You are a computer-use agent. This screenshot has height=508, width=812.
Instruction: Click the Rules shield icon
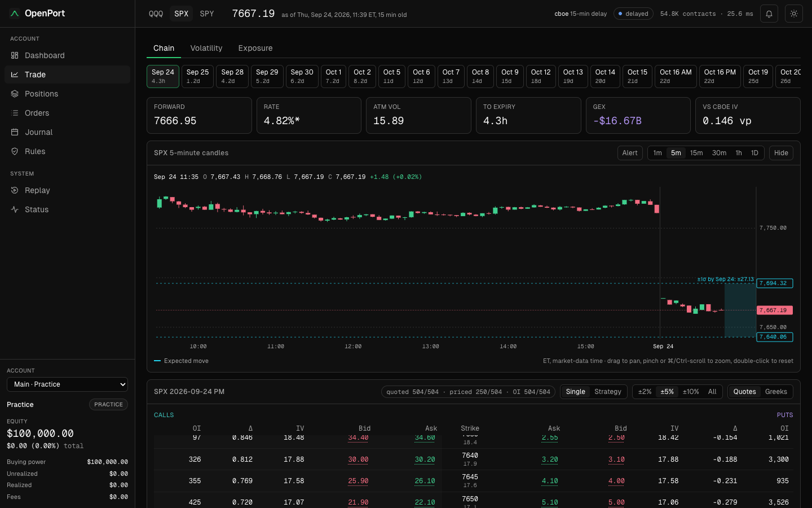click(15, 151)
